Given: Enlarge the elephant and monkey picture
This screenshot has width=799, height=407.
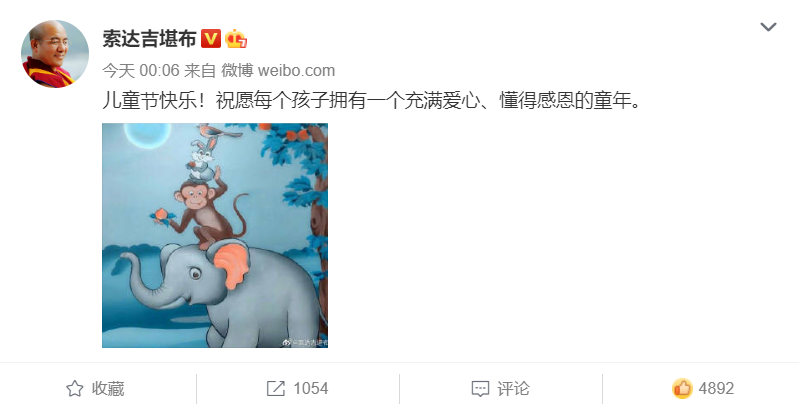Looking at the screenshot, I should [x=215, y=235].
